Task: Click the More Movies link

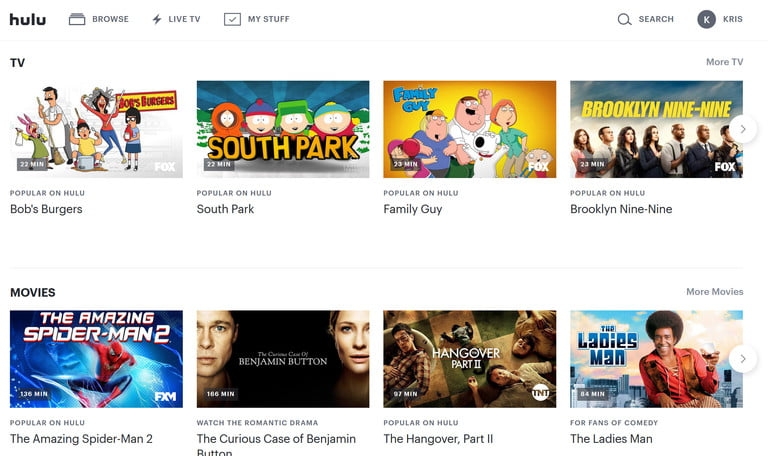Action: pyautogui.click(x=714, y=292)
